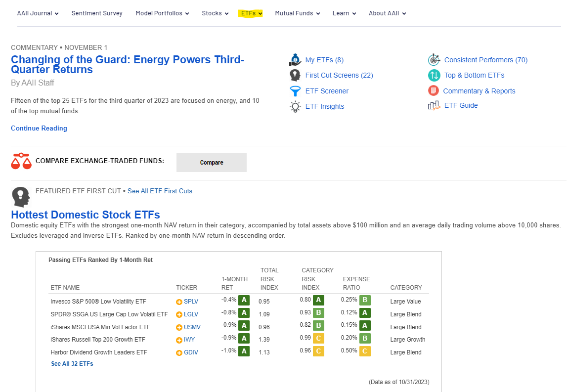Expand the Stocks menu

[215, 13]
